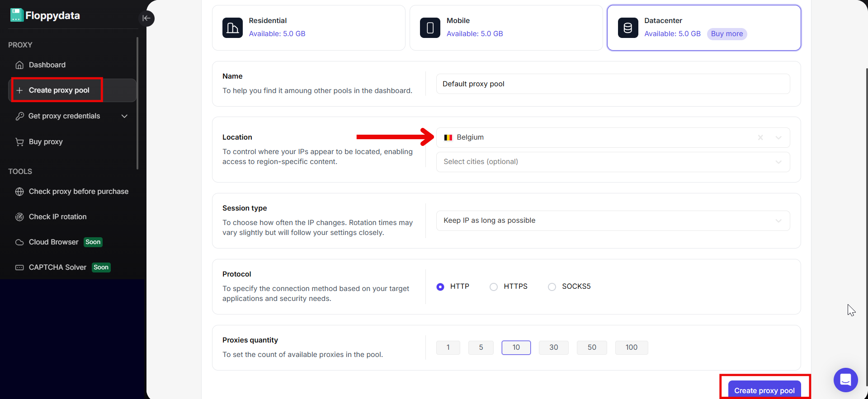Open the chat support bubble
The width and height of the screenshot is (868, 399).
845,380
